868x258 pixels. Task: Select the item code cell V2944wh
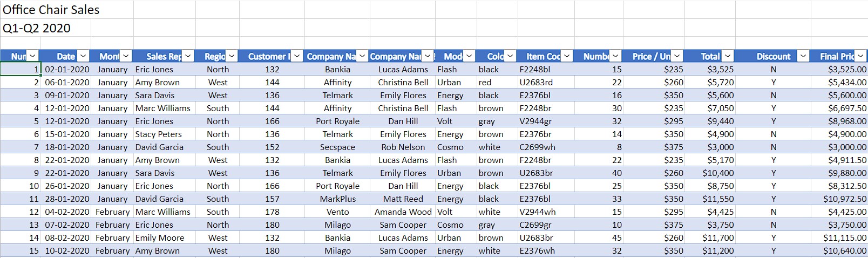click(x=546, y=212)
